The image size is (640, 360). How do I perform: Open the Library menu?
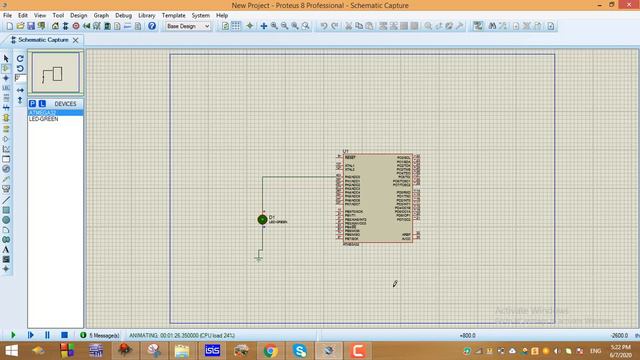(x=147, y=16)
